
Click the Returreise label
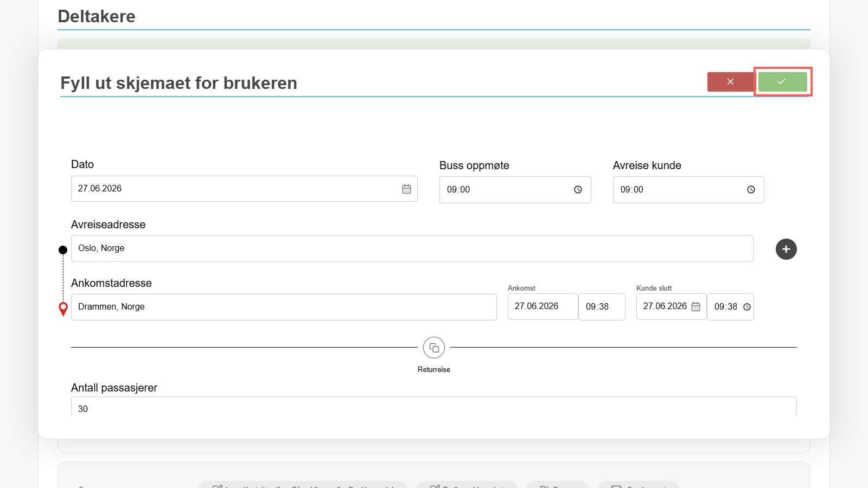point(434,369)
